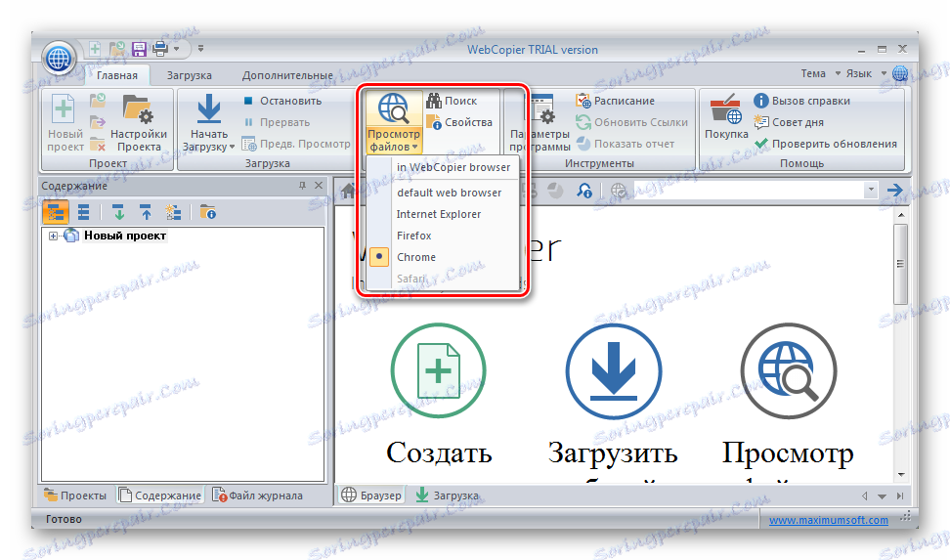950x560 pixels.
Task: Click Предв. Просмотр button
Action: pyautogui.click(x=296, y=145)
